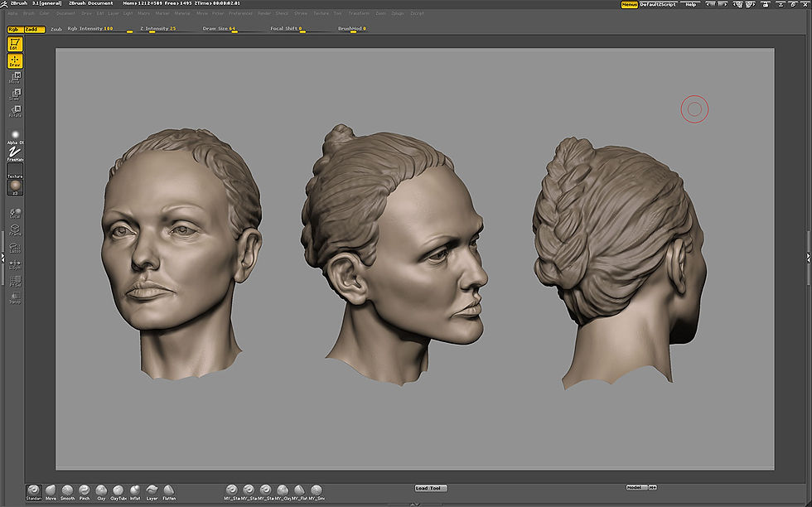Open Help from the top-right bar
Viewport: 812px width, 507px height.
(x=690, y=3)
